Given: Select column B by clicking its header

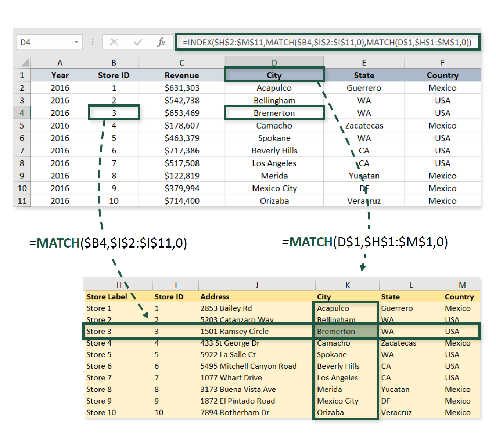Looking at the screenshot, I should 114,62.
